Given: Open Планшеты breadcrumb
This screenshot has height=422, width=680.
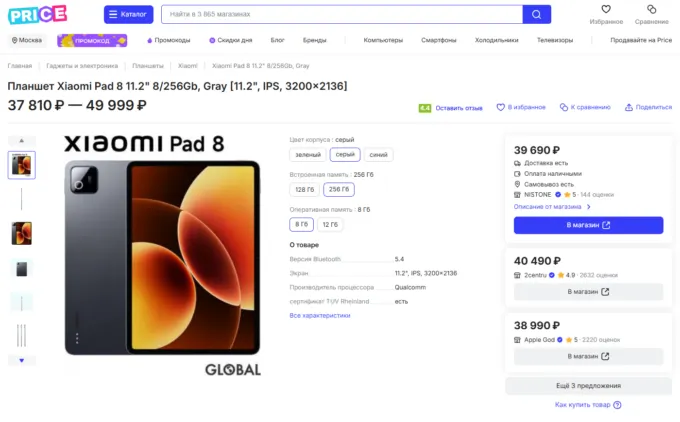Looking at the screenshot, I should click(x=148, y=66).
